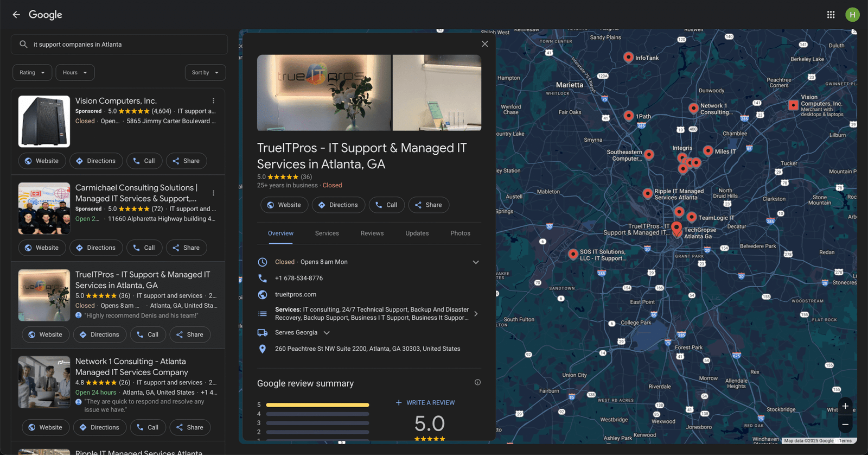
Task: Open more options for Carmichael Consulting listing
Action: pos(214,193)
